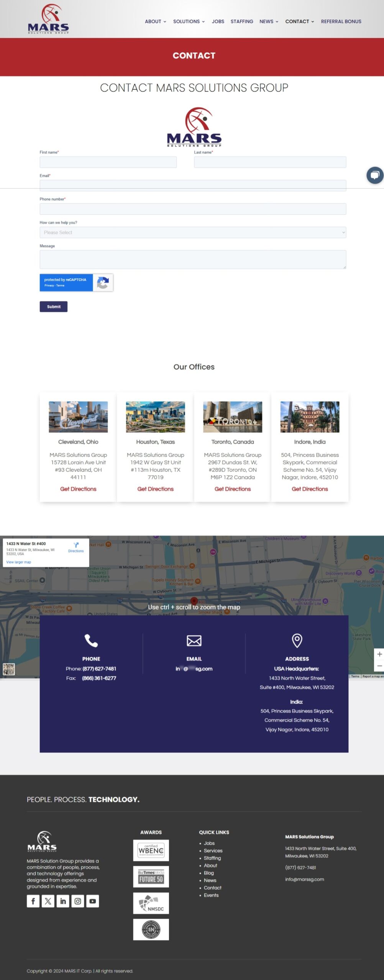Open the 'How can we help you?' dropdown
The image size is (384, 980).
pyautogui.click(x=193, y=232)
